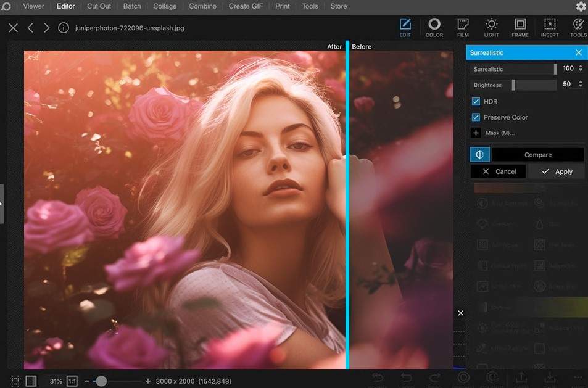Open the Cut Out tab

coord(99,6)
